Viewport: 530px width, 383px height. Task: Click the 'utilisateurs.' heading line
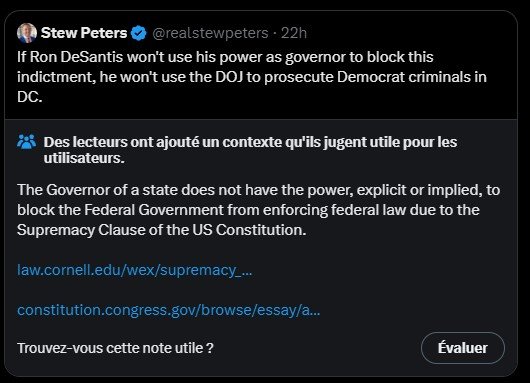(x=84, y=158)
